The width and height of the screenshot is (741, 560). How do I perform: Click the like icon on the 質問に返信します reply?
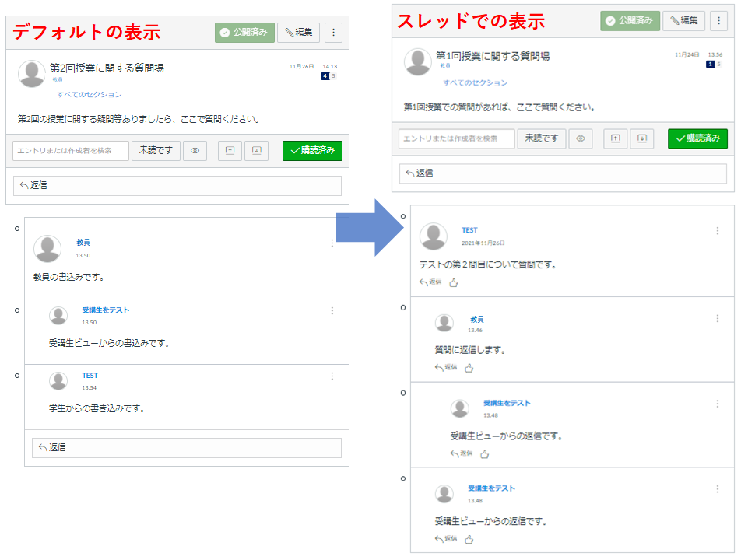[x=469, y=368]
